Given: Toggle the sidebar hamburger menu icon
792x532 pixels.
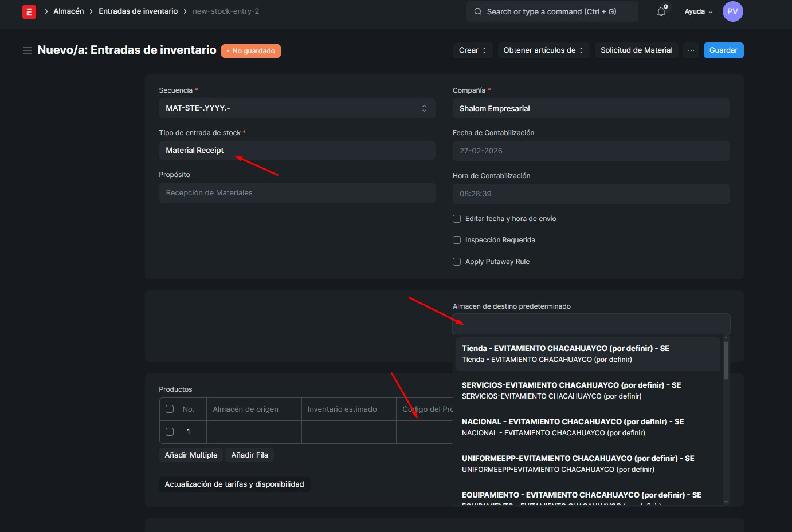Looking at the screenshot, I should click(27, 50).
